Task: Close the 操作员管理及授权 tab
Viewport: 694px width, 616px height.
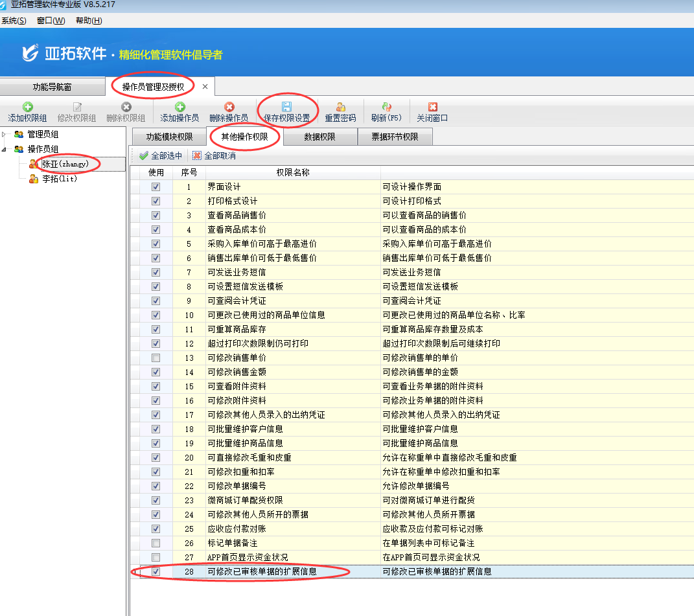Action: click(205, 86)
